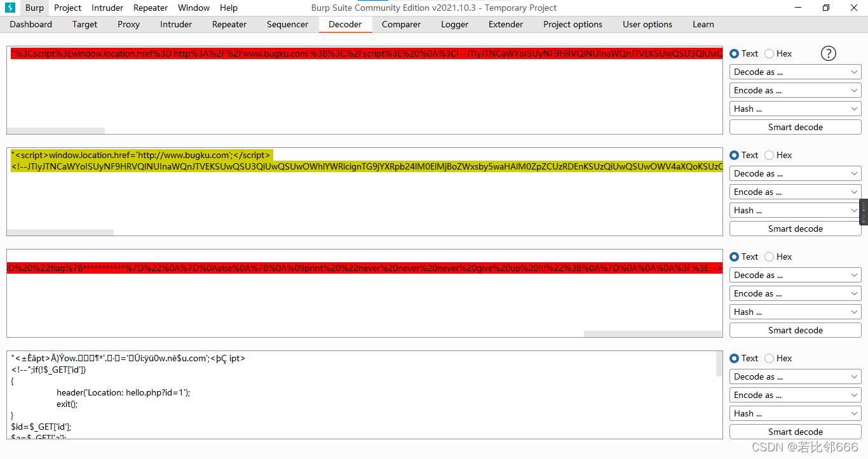868x459 pixels.
Task: Expand 'Decode as' dropdown of third box
Action: coord(796,275)
